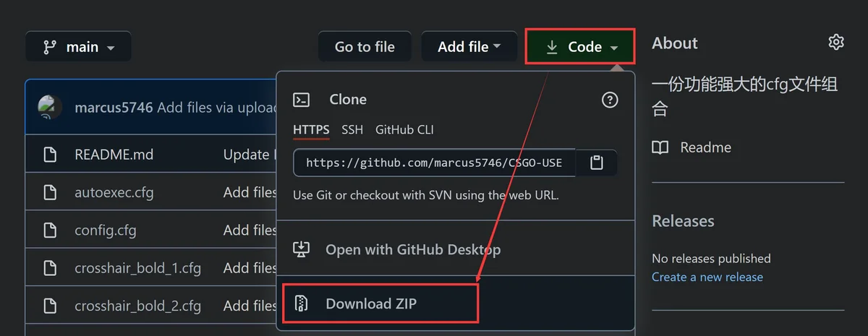Click the terminal icon beside Clone
The width and height of the screenshot is (868, 336).
click(x=302, y=100)
